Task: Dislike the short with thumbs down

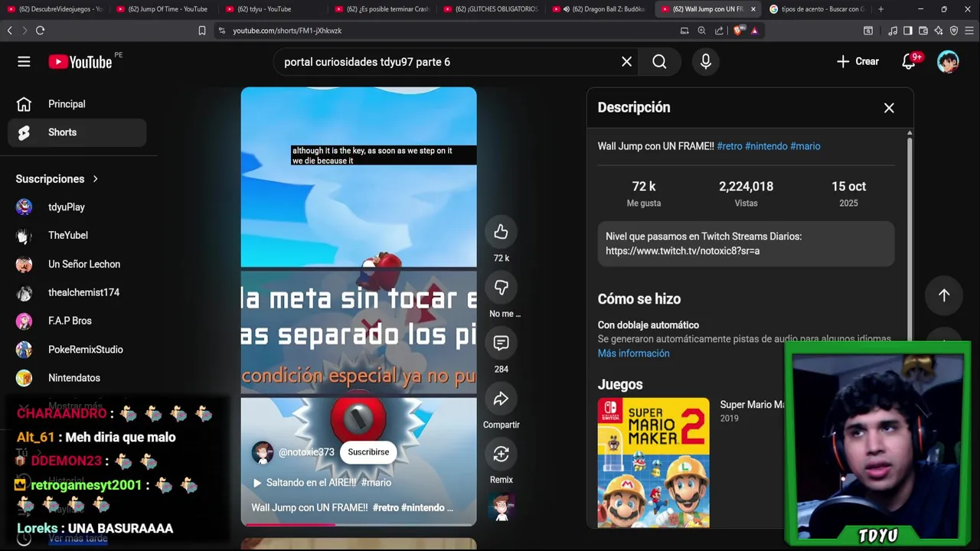Action: click(x=501, y=288)
